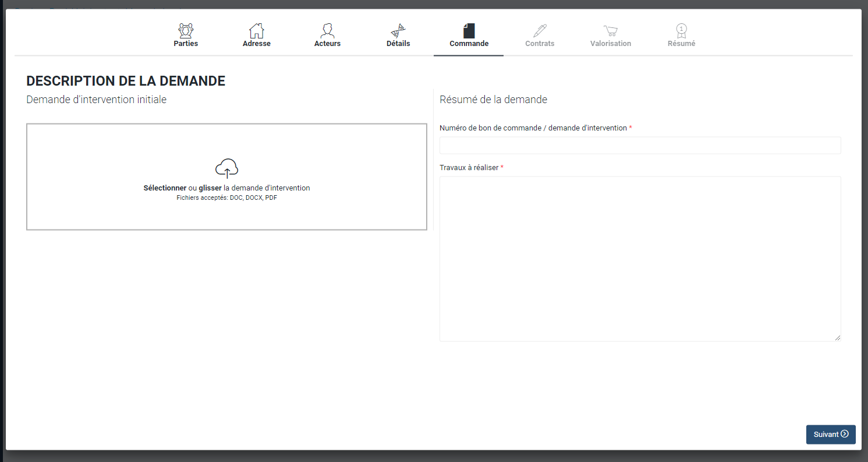Select the Détails step label
868x462 pixels.
pos(398,44)
